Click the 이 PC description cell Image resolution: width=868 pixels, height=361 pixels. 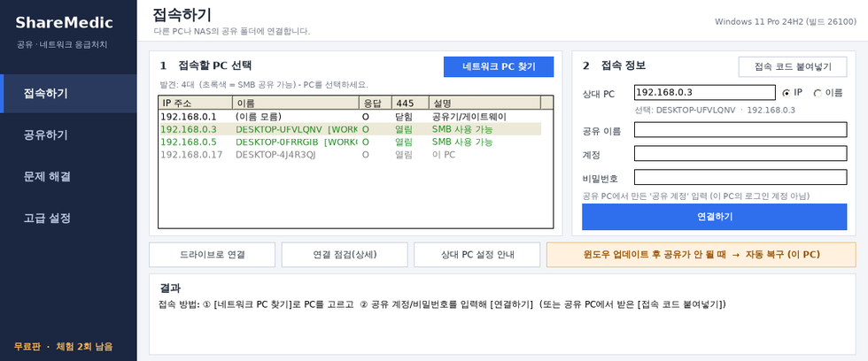[444, 155]
